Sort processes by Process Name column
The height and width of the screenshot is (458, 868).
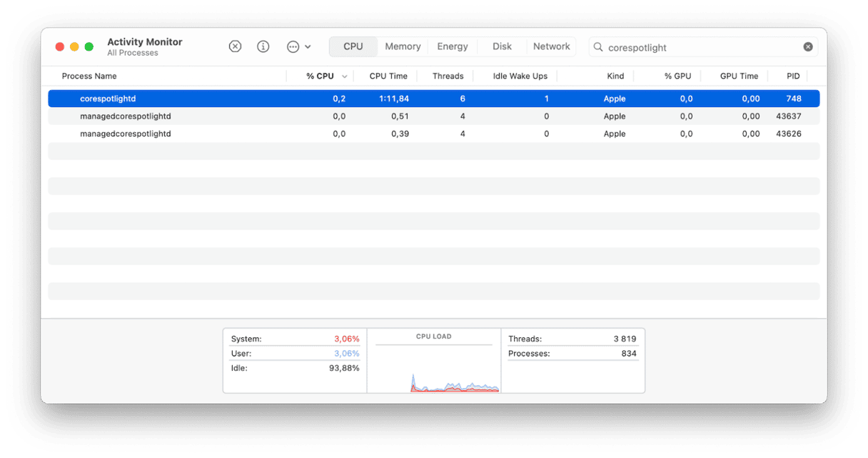click(89, 76)
